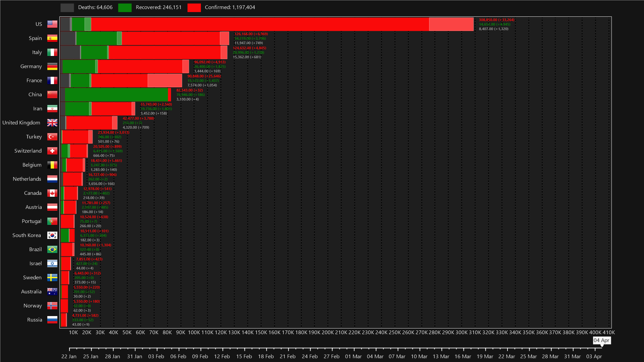Image resolution: width=644 pixels, height=362 pixels.
Task: Click the Portugal flag icon
Action: coord(52,221)
